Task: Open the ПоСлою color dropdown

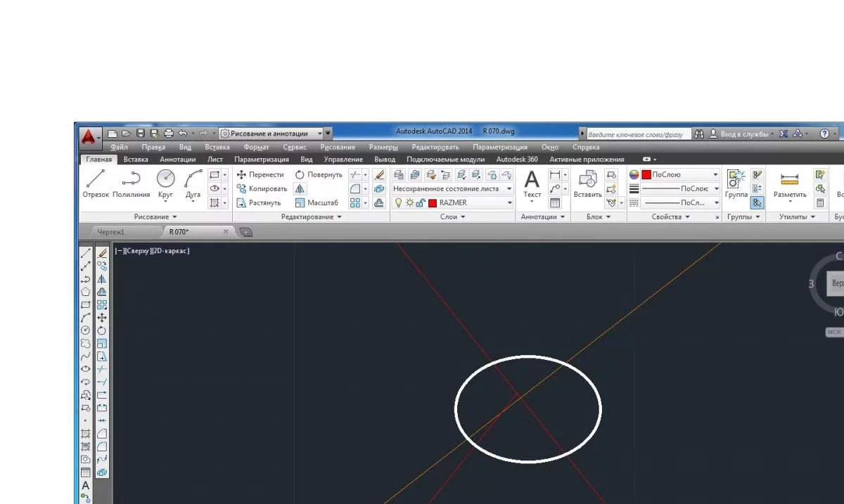Action: [x=675, y=174]
